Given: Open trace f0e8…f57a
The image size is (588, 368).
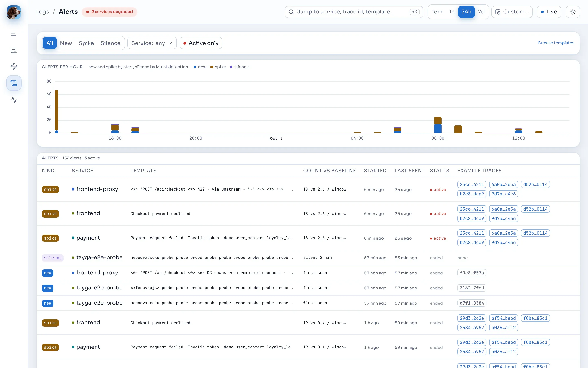Looking at the screenshot, I should pos(472,273).
